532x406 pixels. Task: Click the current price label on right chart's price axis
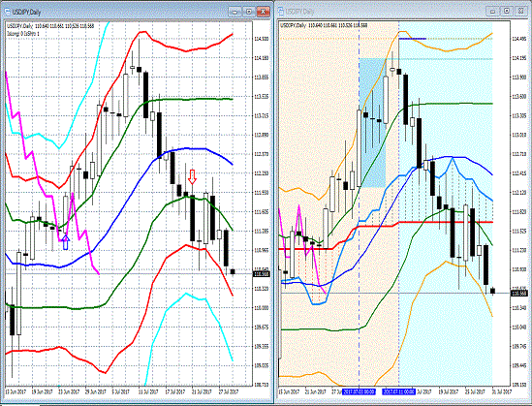coord(519,293)
